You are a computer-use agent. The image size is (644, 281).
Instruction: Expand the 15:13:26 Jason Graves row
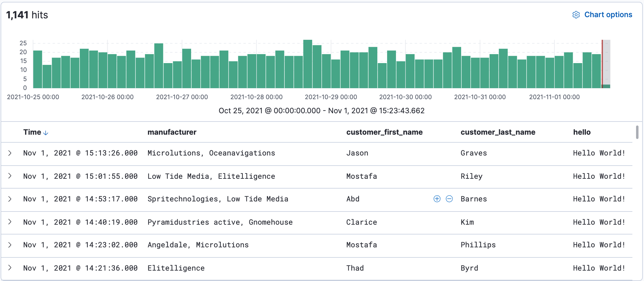(10, 153)
